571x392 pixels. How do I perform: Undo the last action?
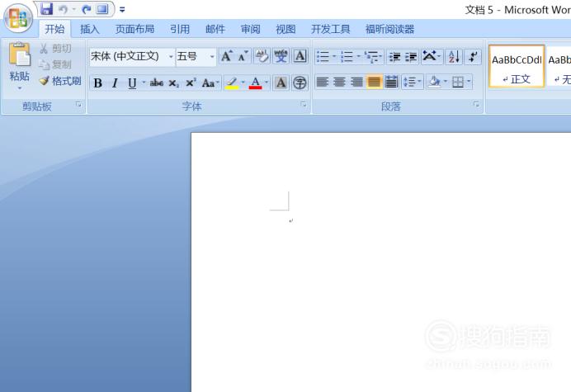coord(64,9)
